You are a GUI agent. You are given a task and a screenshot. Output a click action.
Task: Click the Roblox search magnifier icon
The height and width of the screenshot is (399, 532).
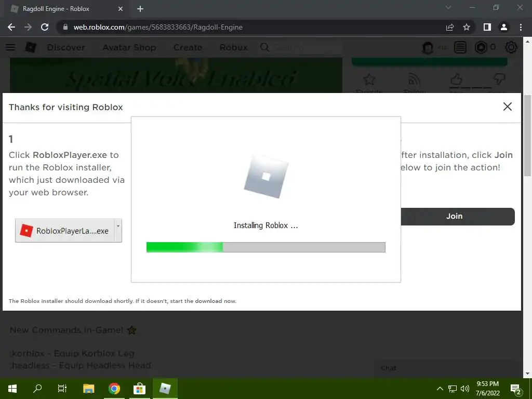point(264,47)
